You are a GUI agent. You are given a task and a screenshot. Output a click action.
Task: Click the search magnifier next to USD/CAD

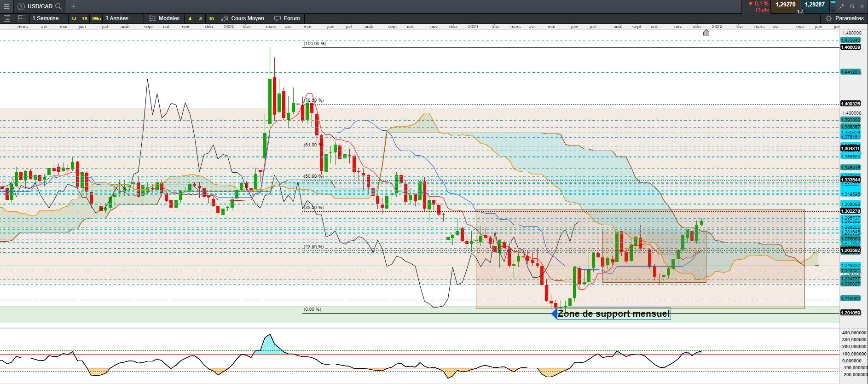coord(58,6)
